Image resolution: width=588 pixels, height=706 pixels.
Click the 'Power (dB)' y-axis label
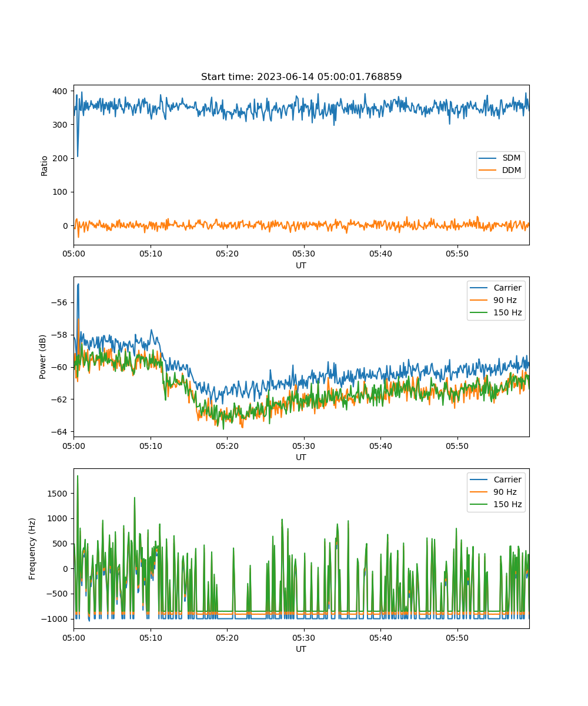(43, 357)
